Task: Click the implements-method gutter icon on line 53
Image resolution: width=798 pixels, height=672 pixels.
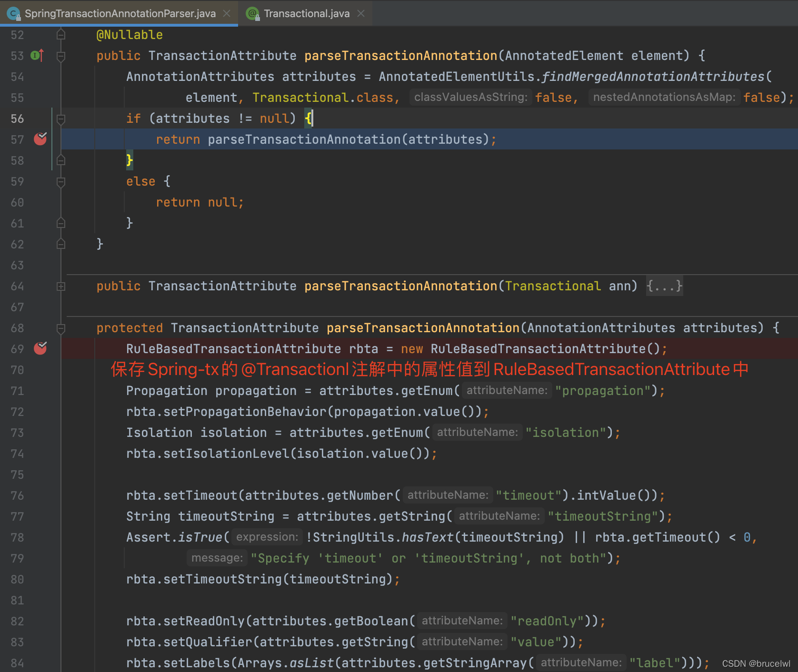Action: (38, 56)
